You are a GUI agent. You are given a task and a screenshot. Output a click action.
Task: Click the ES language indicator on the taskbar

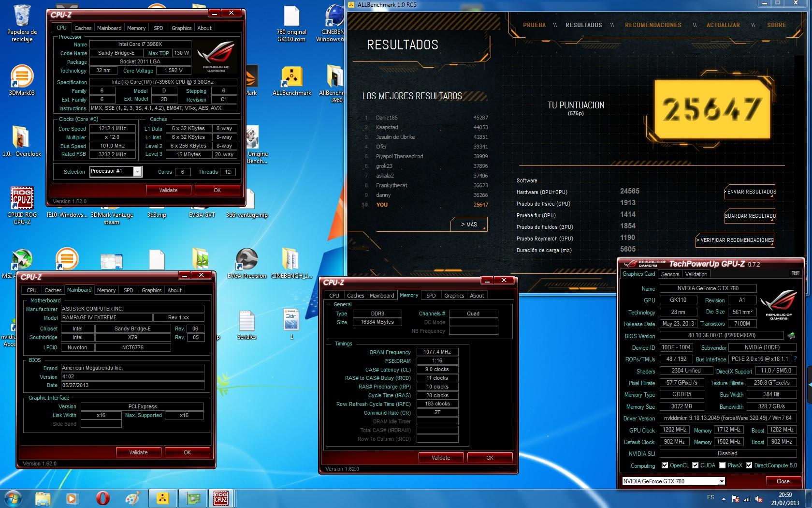point(710,497)
